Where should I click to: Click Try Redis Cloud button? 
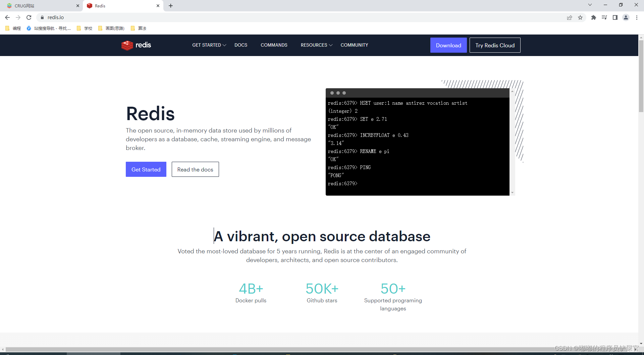pyautogui.click(x=495, y=45)
